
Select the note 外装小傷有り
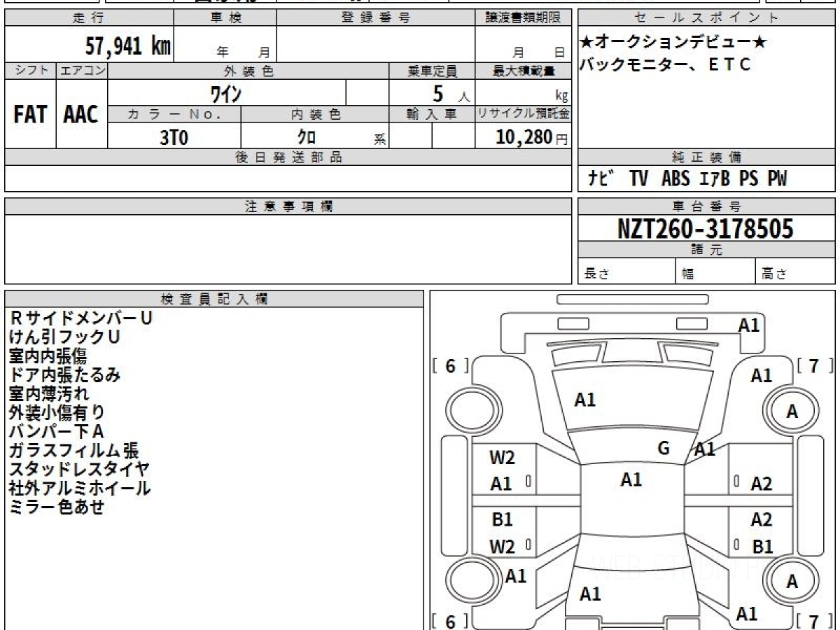click(x=57, y=412)
